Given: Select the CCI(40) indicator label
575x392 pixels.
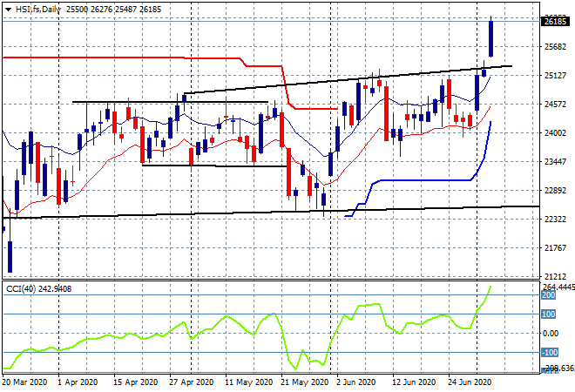Looking at the screenshot, I should 21,289.
